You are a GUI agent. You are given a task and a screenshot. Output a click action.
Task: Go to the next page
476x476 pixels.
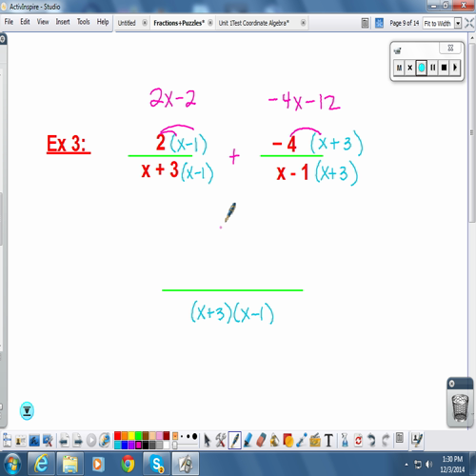[x=78, y=440]
